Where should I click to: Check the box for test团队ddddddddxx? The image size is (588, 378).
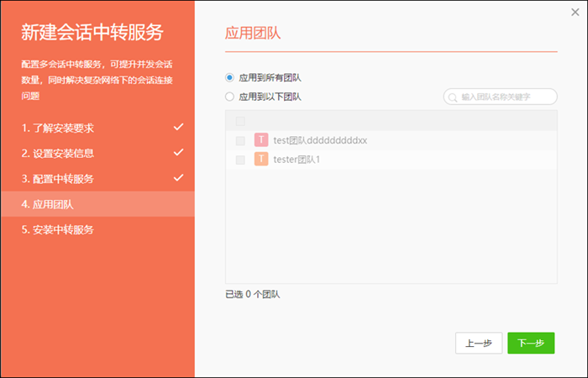click(x=240, y=140)
